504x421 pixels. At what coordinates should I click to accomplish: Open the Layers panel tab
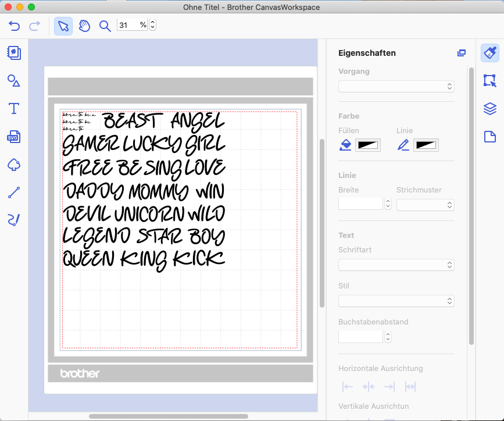pos(490,109)
